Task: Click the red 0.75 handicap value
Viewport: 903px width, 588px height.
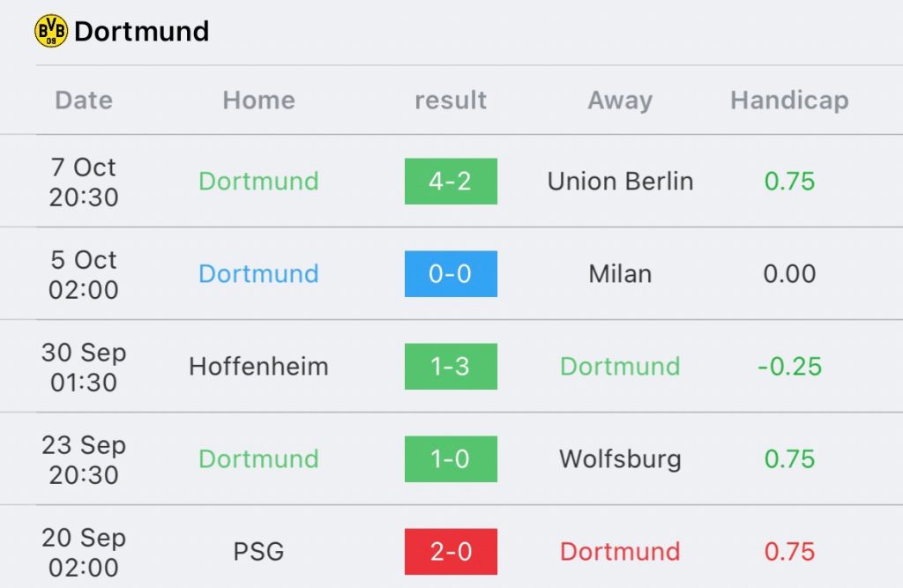Action: [x=789, y=552]
